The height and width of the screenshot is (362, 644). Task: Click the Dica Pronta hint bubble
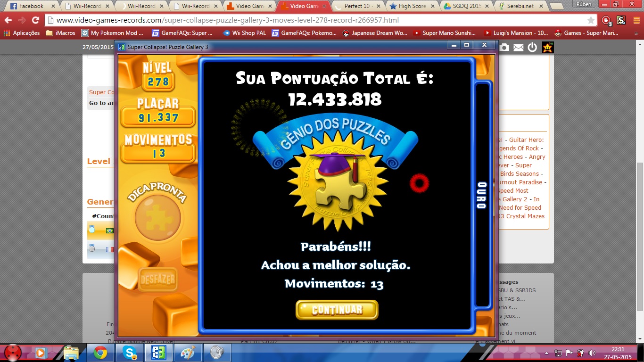(x=157, y=218)
